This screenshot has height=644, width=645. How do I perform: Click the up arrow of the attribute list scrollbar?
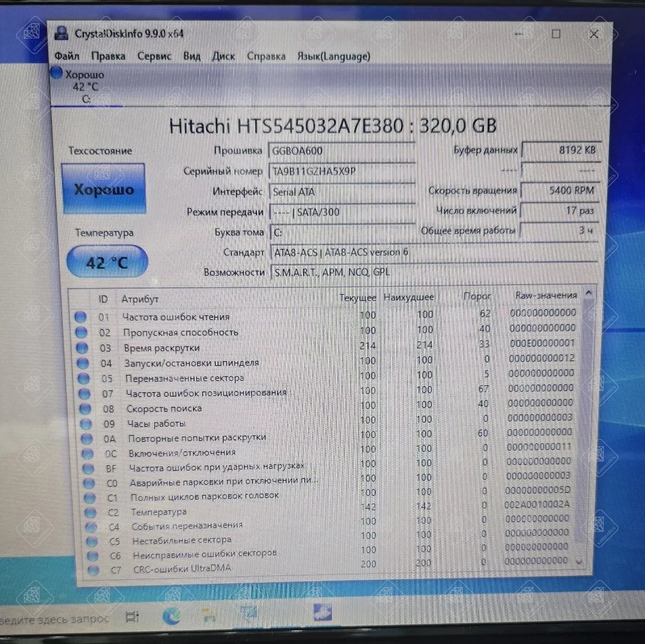588,293
